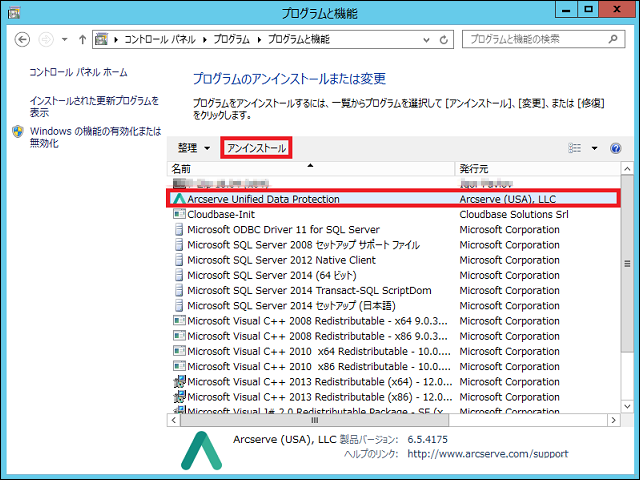
Task: Select Visual C++ 2008 Redistributable x64 entry
Action: click(317, 321)
